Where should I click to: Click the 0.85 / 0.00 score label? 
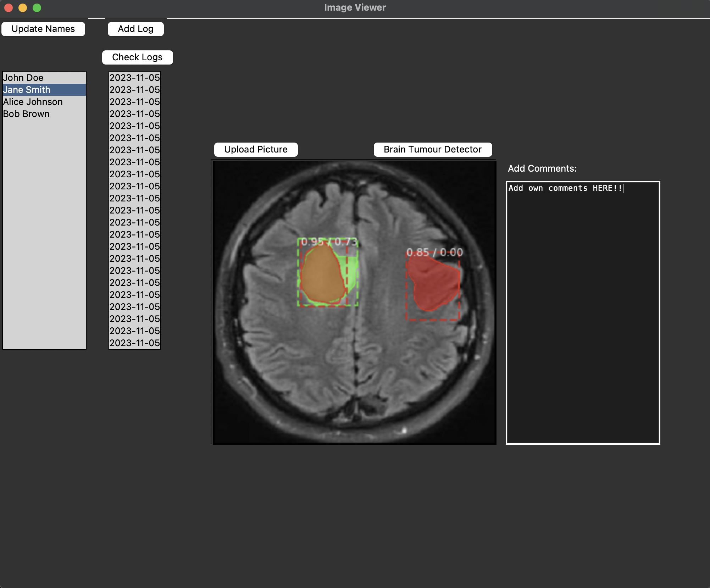434,253
